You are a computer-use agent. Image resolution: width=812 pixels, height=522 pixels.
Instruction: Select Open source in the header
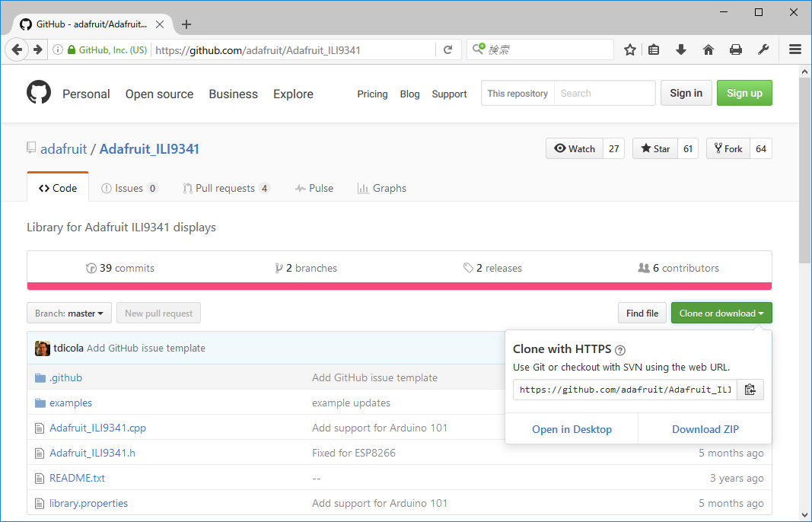[160, 94]
